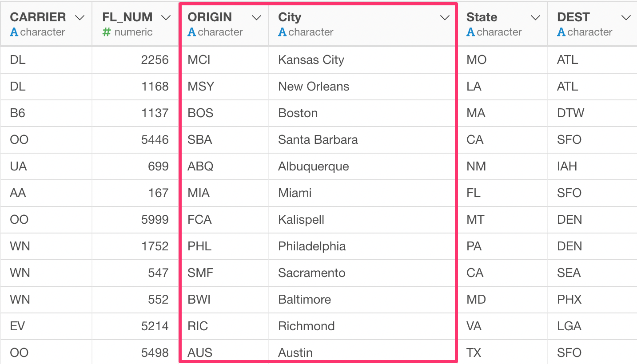Click the numeric hash icon under FL_NUM
Viewport: 637px width, 364px height.
click(x=107, y=32)
